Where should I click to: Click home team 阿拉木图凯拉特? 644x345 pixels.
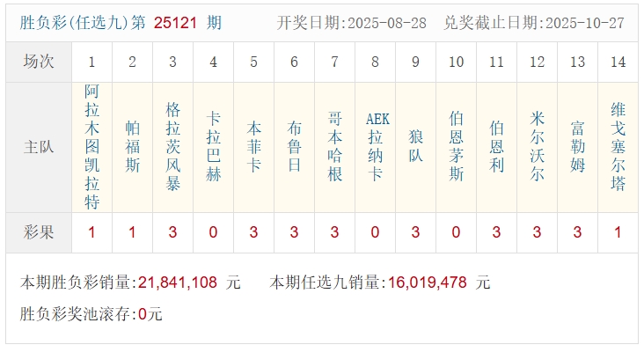(91, 147)
